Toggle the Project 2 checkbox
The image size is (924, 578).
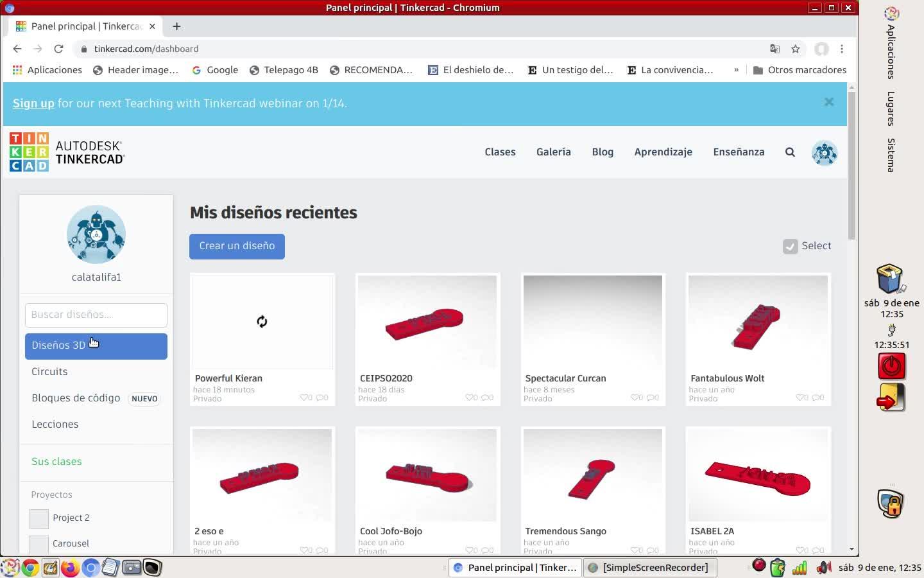pos(39,519)
